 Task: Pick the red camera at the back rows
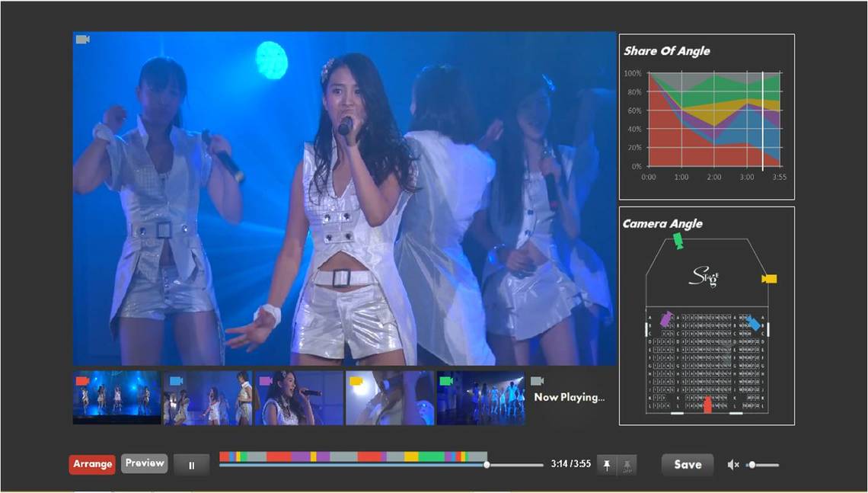[x=707, y=405]
